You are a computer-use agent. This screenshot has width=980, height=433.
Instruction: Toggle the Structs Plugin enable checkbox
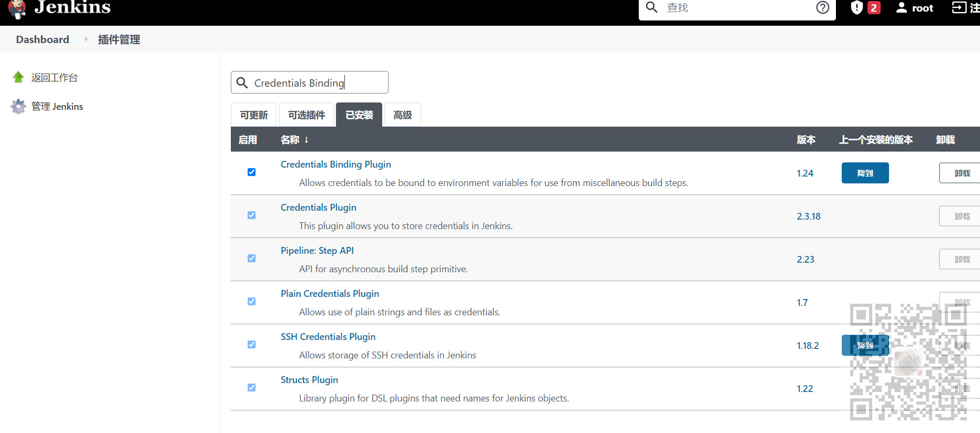coord(251,388)
